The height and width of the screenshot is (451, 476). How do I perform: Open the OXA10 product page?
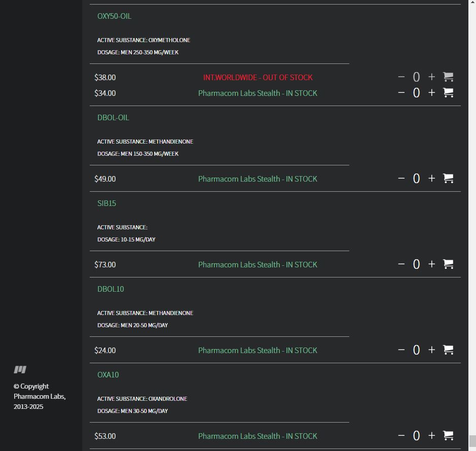point(107,374)
